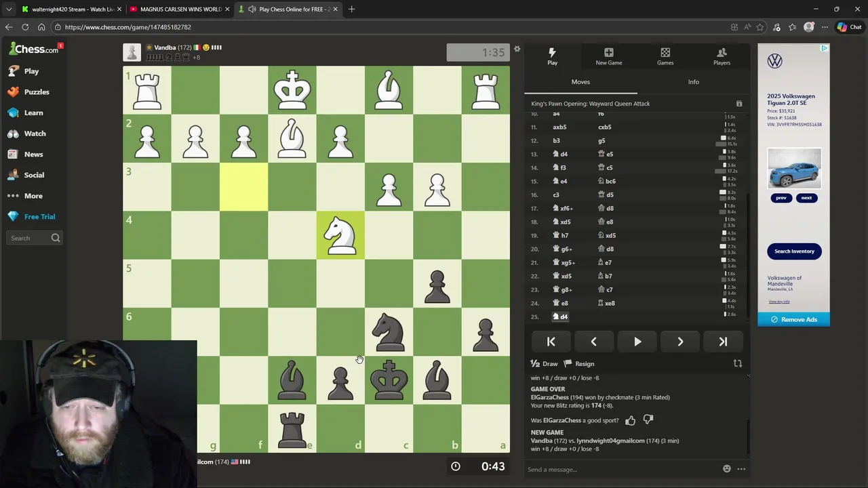Offer a Draw
Screen dimensions: 868x488
point(544,364)
